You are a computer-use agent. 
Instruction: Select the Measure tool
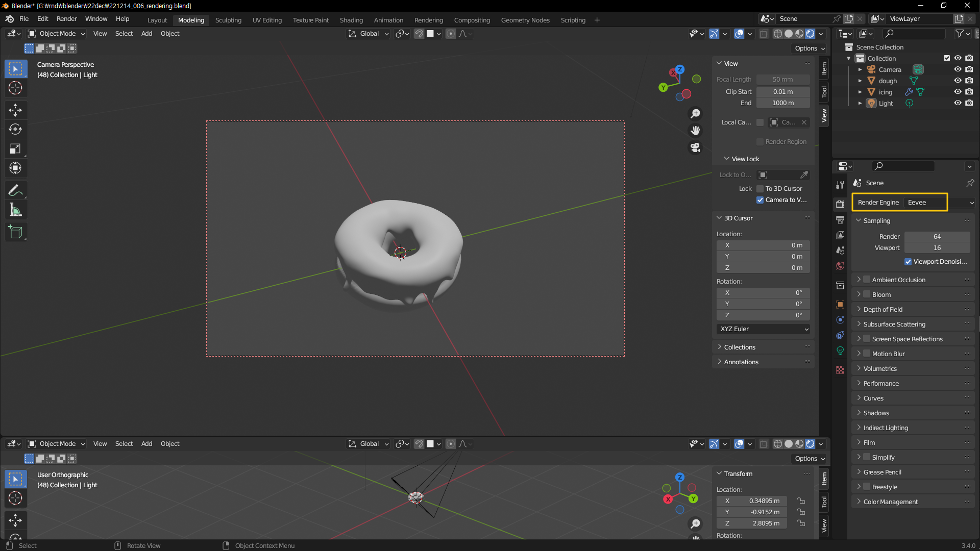click(15, 210)
